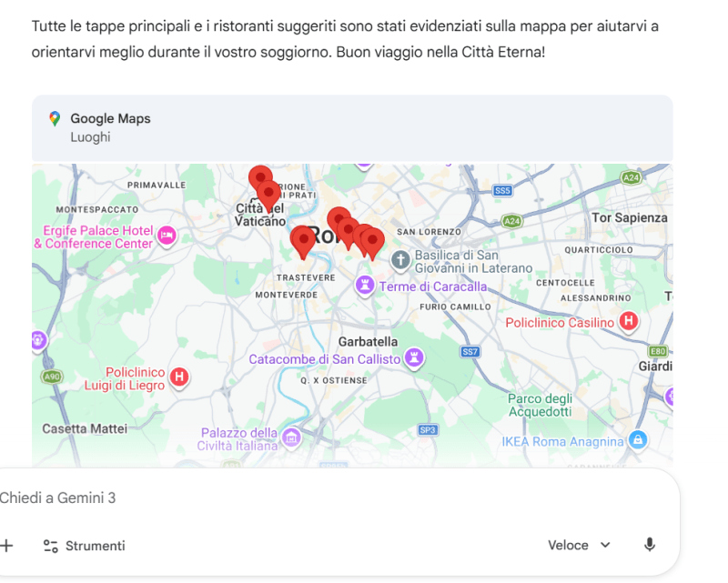Viewport: 728px width, 583px height.
Task: Click the Catacombe di San Callisto icon
Action: (415, 357)
